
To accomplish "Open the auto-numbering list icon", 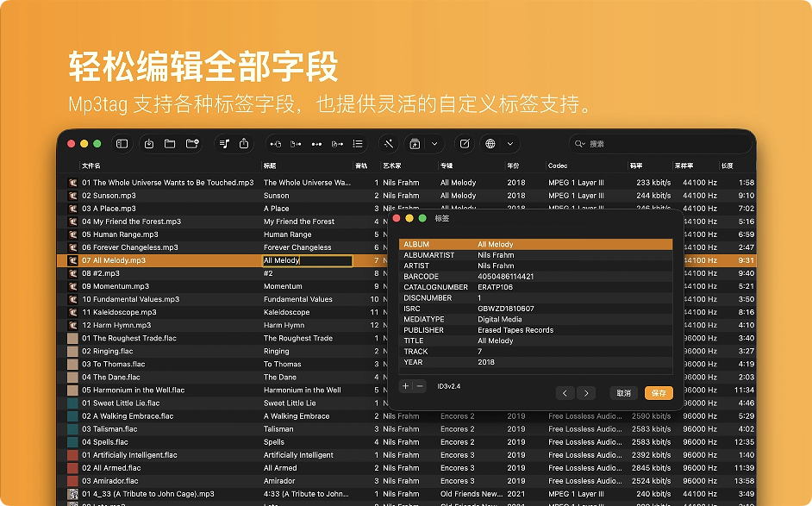I will click(358, 144).
